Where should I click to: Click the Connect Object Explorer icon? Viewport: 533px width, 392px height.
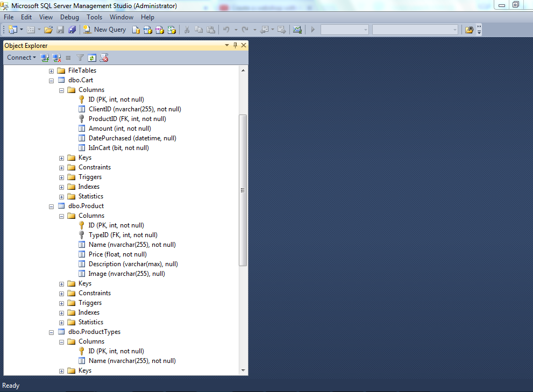click(x=45, y=58)
